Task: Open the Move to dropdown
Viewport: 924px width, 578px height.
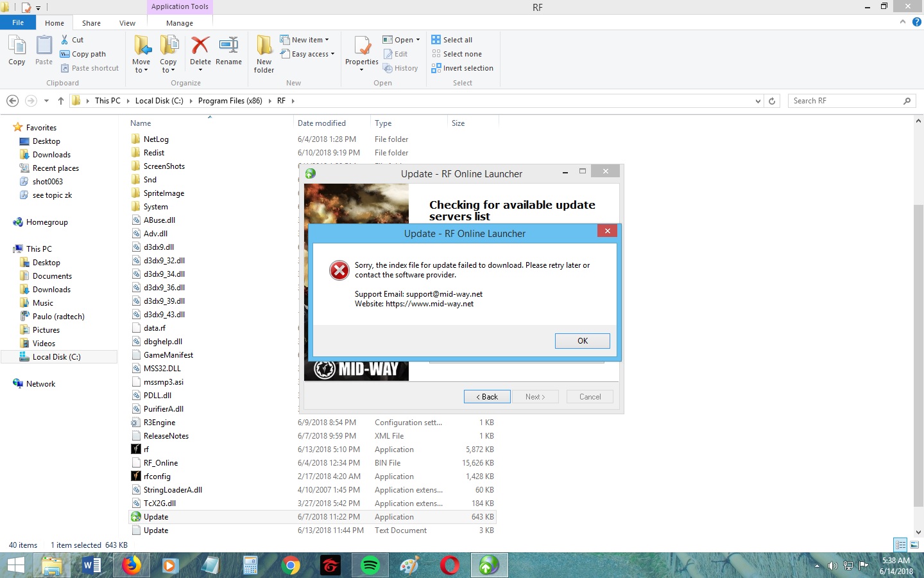Action: (141, 66)
